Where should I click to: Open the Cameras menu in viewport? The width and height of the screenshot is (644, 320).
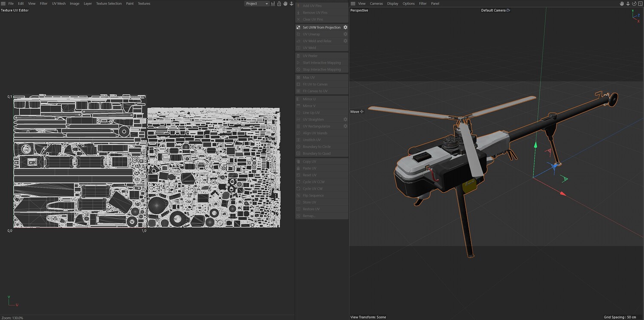[376, 3]
